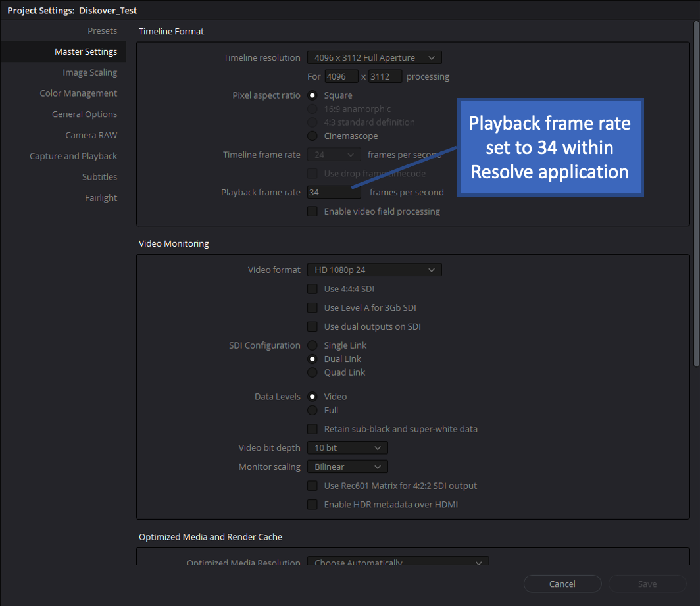Edit the 4096 width processing field
This screenshot has height=606, width=700.
point(341,76)
